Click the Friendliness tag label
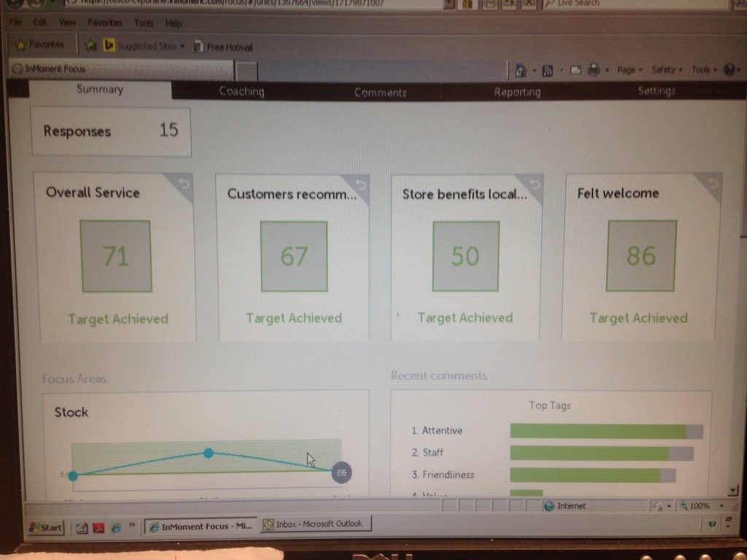747x560 pixels. pyautogui.click(x=449, y=475)
